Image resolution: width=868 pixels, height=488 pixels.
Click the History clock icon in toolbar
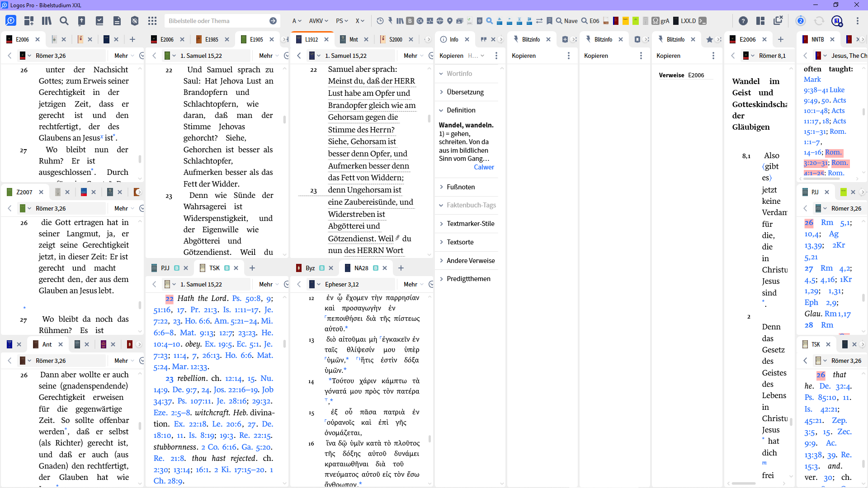coord(380,21)
